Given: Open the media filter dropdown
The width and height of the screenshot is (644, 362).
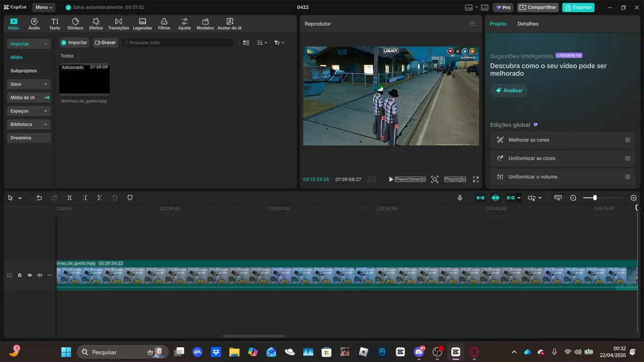Looking at the screenshot, I should pos(279,43).
